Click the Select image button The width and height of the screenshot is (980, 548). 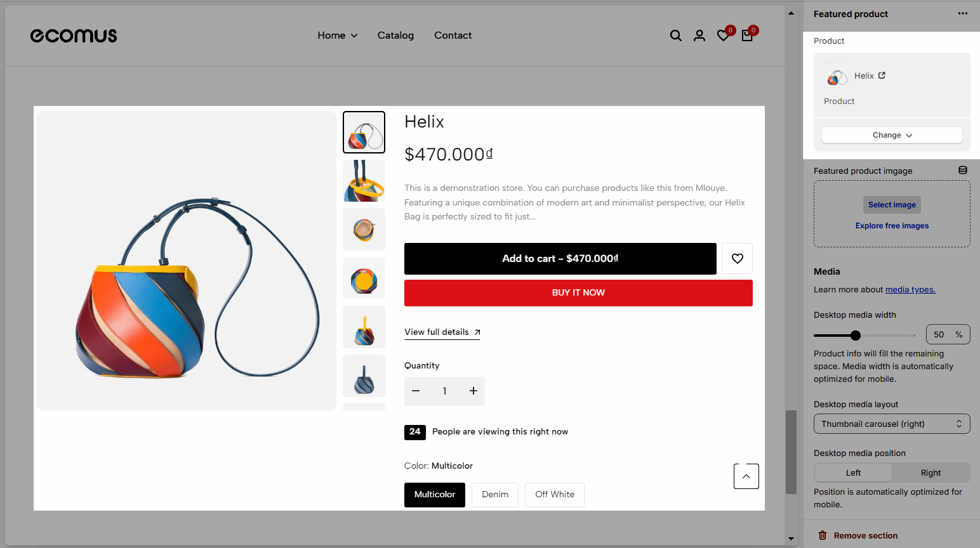pyautogui.click(x=892, y=205)
